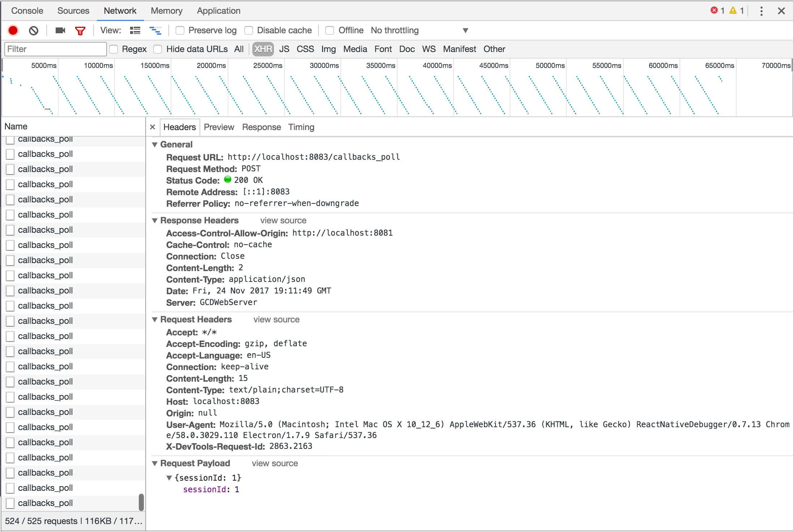
Task: Open the DevTools three-dot customize menu
Action: click(761, 11)
